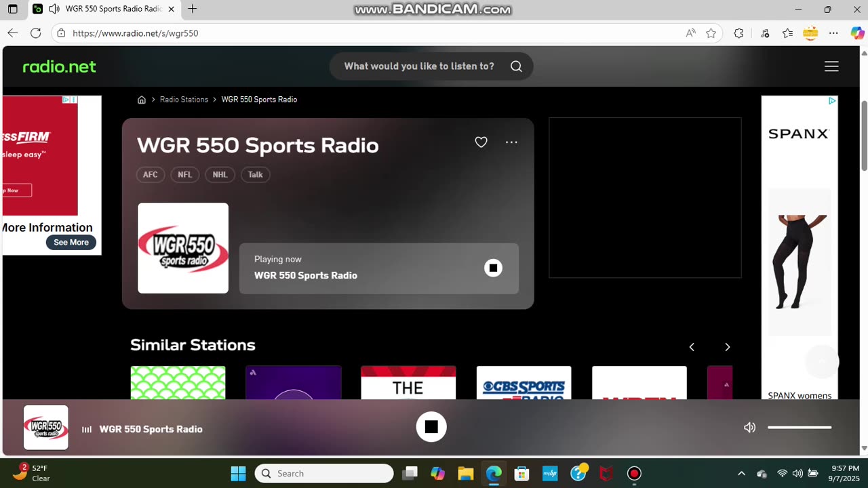Click See More in the left ad
Viewport: 868px width, 488px height.
(71, 243)
